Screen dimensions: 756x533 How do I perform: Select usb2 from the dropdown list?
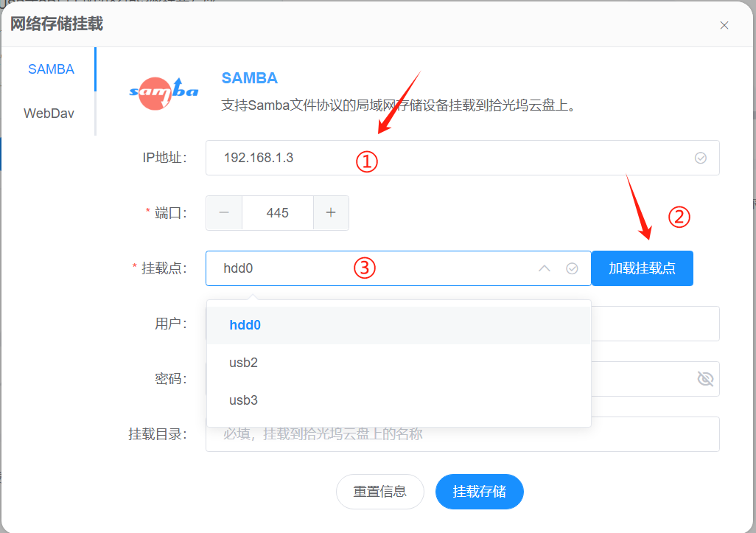[399, 363]
